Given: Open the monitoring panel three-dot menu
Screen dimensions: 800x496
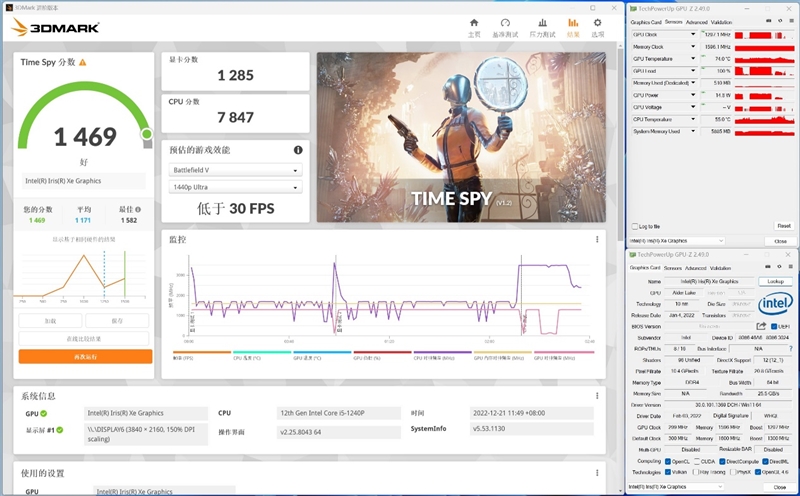Looking at the screenshot, I should [597, 239].
